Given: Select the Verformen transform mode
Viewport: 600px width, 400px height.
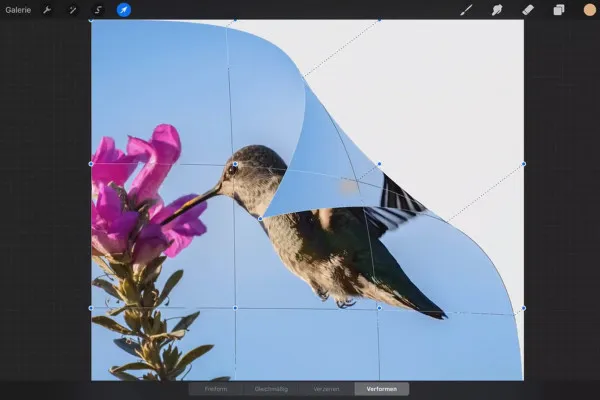Looking at the screenshot, I should pyautogui.click(x=382, y=389).
